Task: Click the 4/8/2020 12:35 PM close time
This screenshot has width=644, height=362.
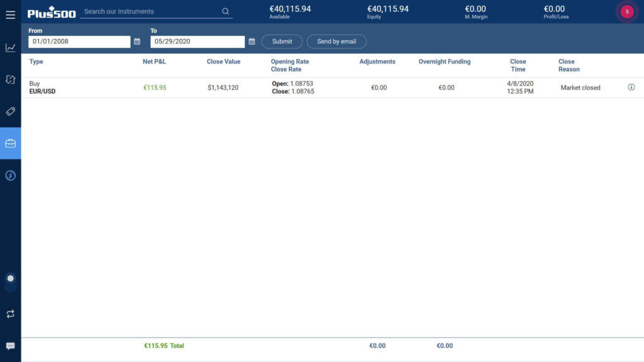Action: (520, 87)
